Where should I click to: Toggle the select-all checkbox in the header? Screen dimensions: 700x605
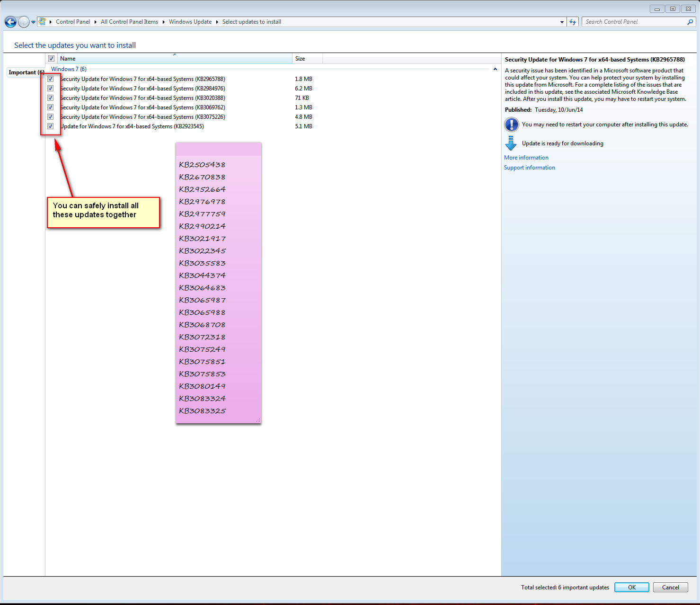(51, 59)
